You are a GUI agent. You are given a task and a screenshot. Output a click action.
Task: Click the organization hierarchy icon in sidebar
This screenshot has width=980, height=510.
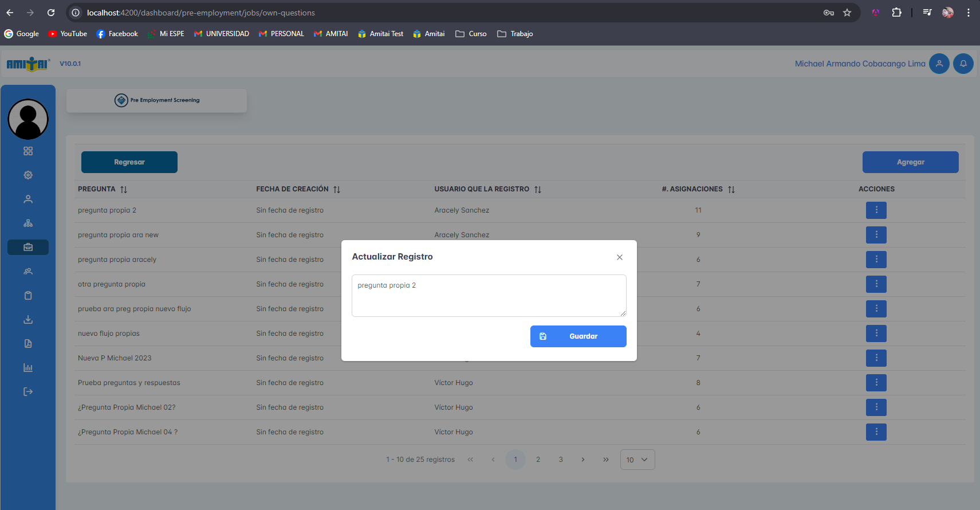[28, 223]
